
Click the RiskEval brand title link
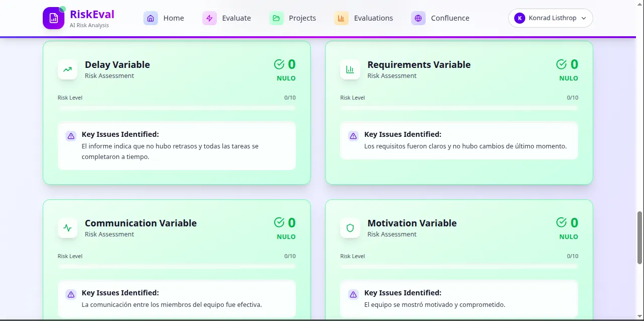tap(92, 14)
